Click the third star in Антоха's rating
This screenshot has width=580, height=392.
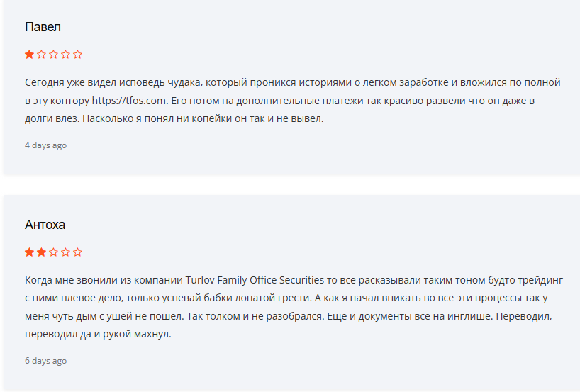click(x=54, y=252)
